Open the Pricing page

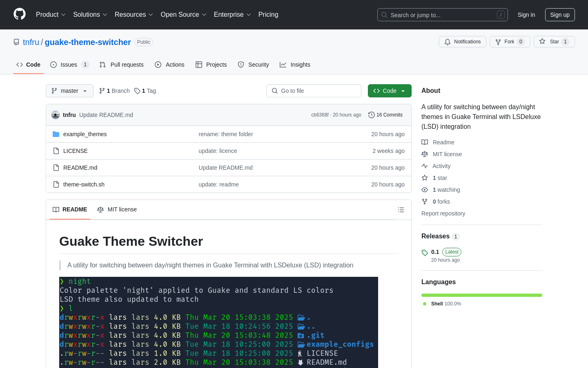[268, 15]
